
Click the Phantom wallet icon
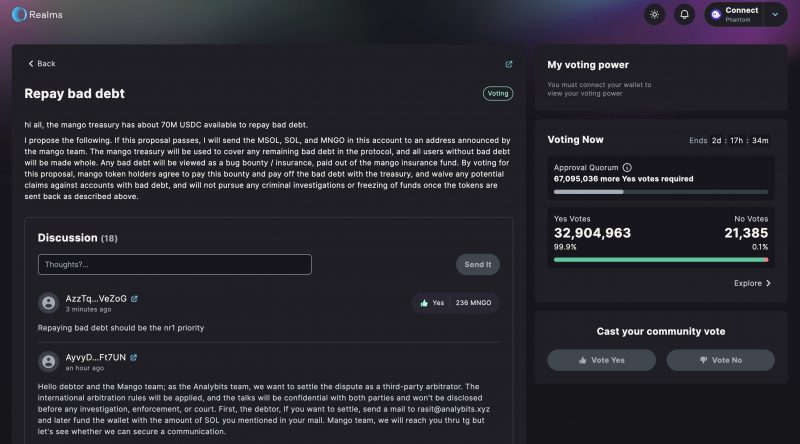(716, 15)
